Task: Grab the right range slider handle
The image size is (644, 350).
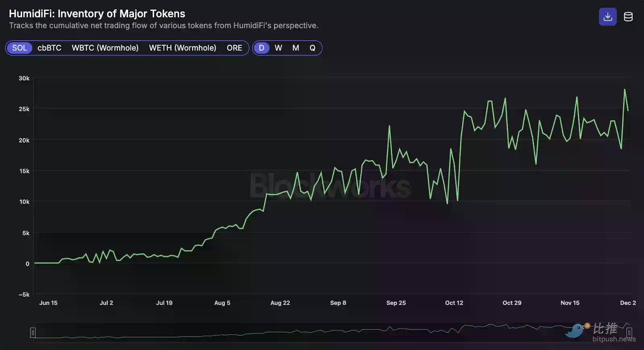Action: pos(629,332)
